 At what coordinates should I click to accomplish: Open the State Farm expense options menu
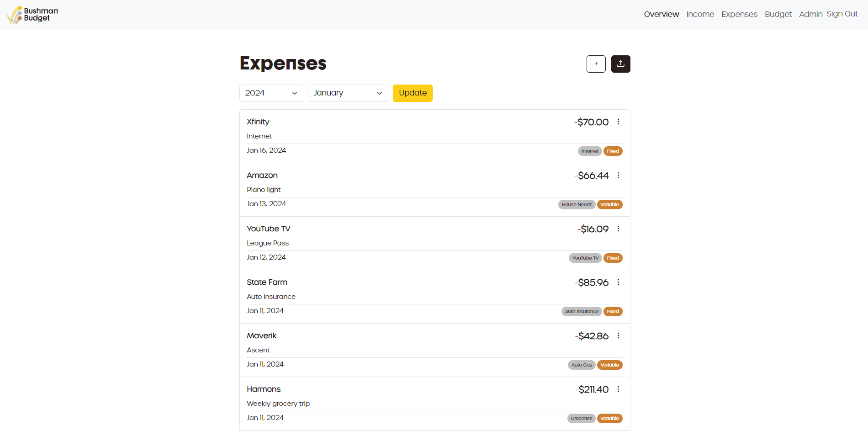pos(619,282)
